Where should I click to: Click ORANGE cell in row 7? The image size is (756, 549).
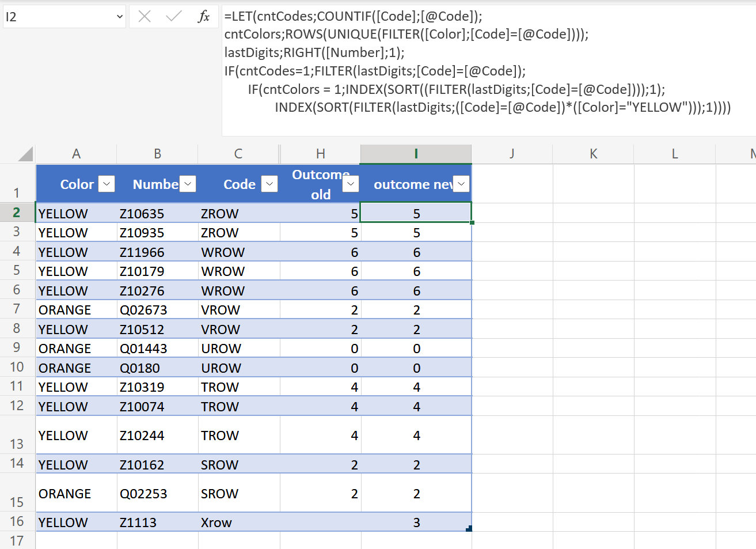[x=76, y=309]
